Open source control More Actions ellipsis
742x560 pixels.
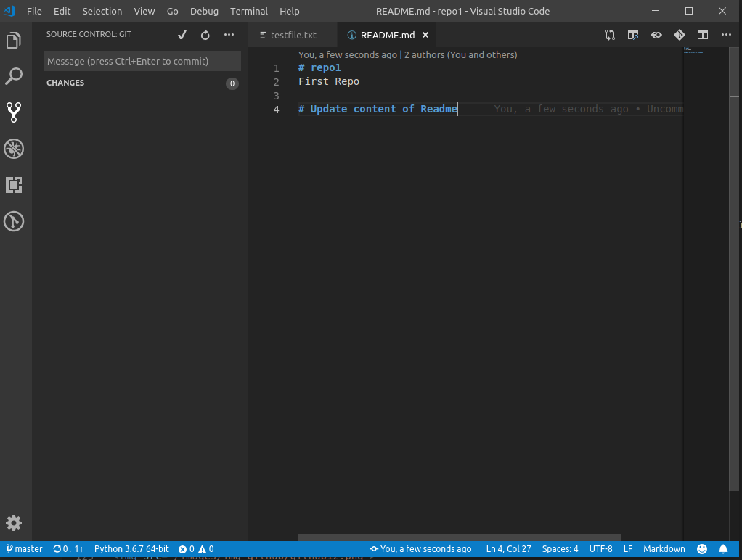(x=229, y=35)
